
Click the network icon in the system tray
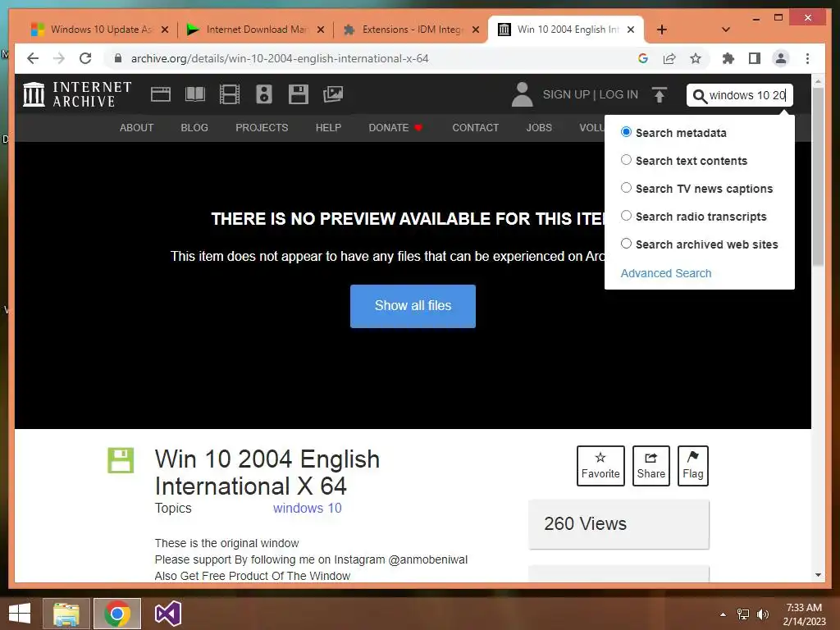pyautogui.click(x=743, y=614)
